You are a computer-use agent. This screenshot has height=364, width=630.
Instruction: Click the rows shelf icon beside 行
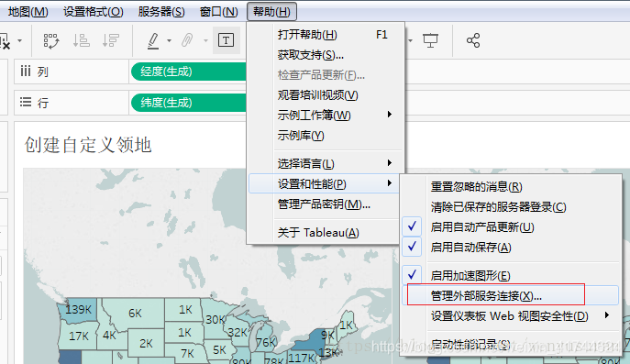[x=26, y=102]
